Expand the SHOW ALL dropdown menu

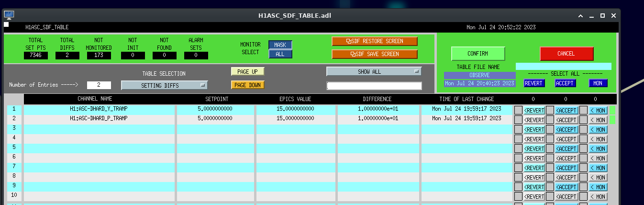coord(374,71)
